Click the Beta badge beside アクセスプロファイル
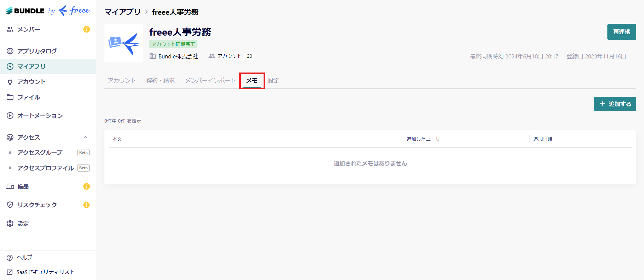644x280 pixels. click(x=83, y=168)
